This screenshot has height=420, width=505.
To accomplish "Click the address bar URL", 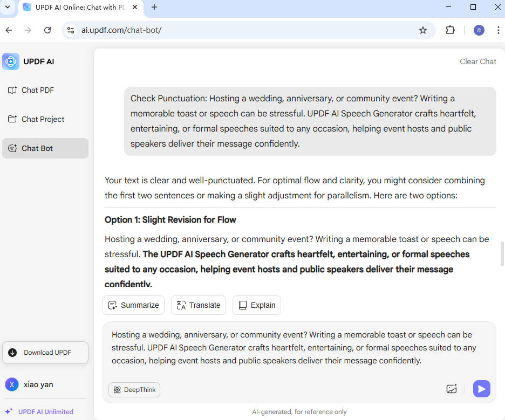I will point(121,30).
